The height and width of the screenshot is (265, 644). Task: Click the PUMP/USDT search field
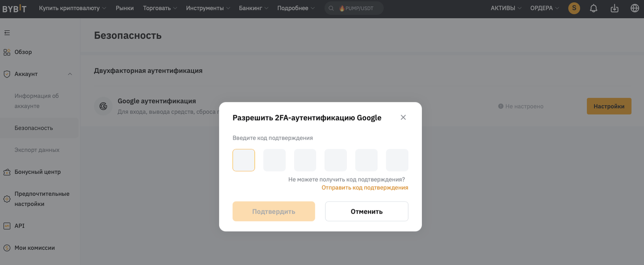click(354, 8)
